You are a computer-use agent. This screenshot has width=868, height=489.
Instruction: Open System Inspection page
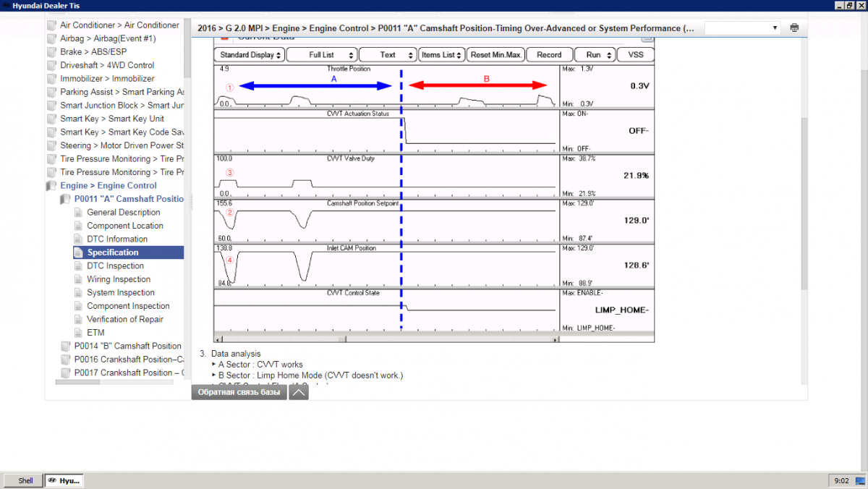coord(121,293)
